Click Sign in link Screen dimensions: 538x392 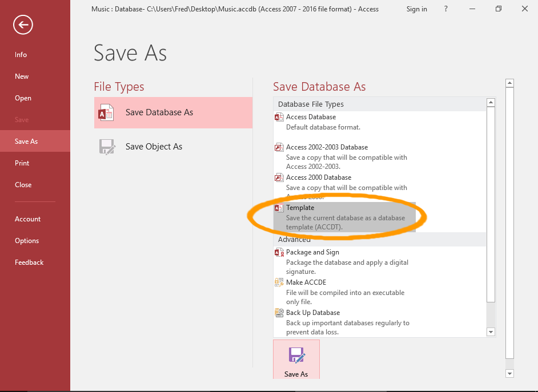click(416, 9)
